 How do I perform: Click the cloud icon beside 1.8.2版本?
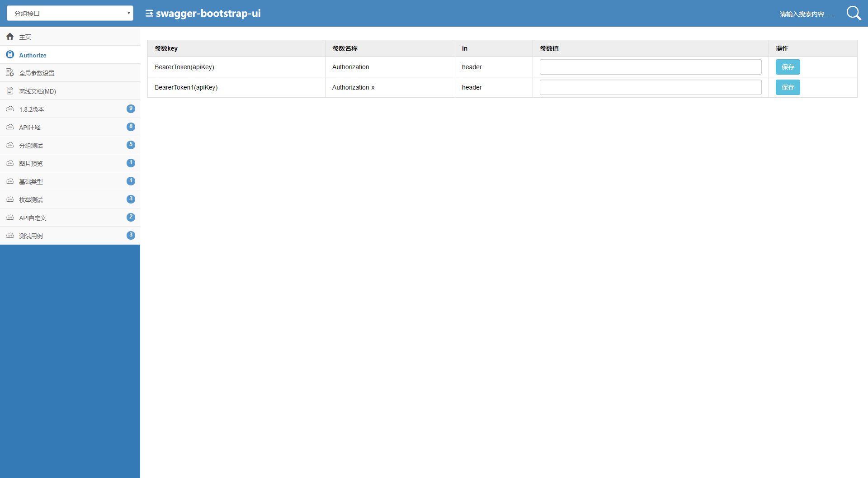(10, 109)
